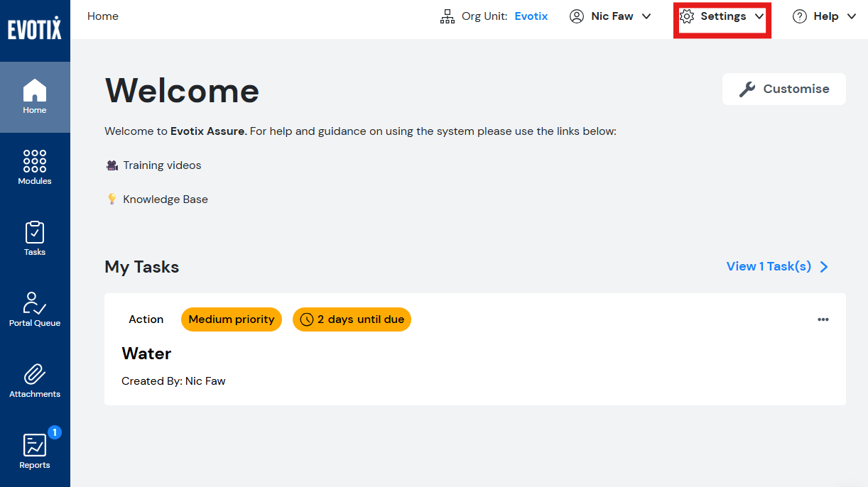Expand the Settings dropdown chevron

coord(759,16)
